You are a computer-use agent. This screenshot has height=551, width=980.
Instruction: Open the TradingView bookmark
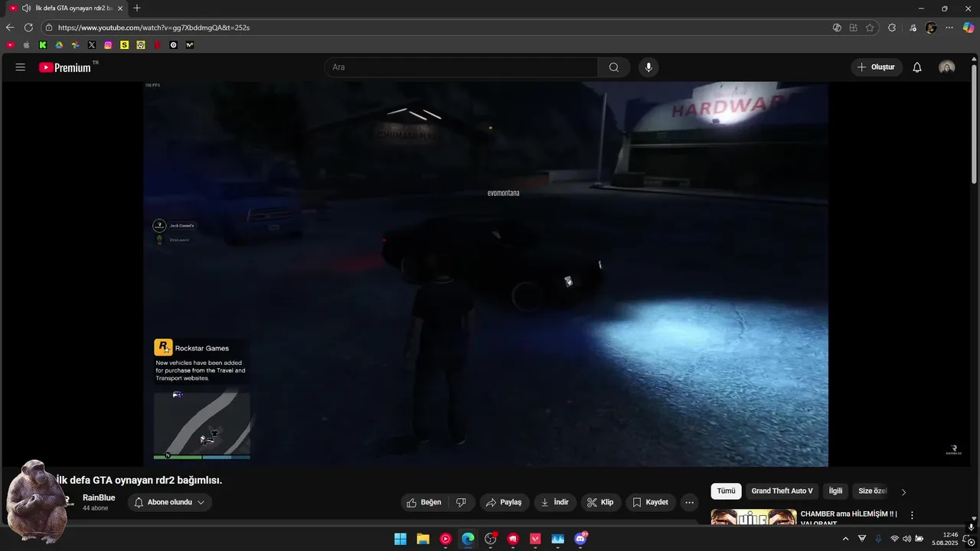[x=190, y=45]
